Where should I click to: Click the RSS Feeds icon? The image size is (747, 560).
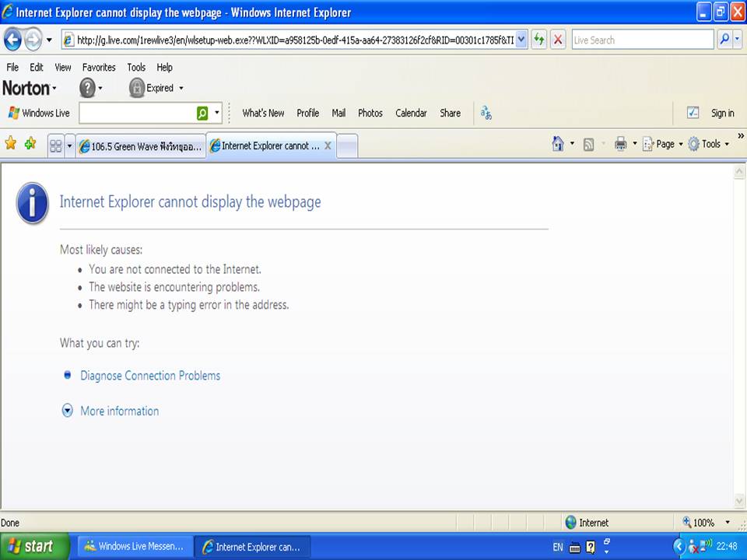(x=589, y=144)
